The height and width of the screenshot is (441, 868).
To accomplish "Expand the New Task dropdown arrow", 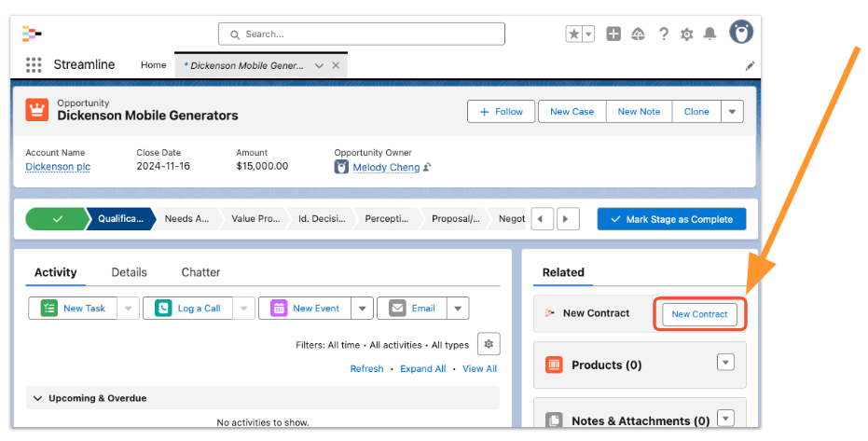I will point(128,309).
